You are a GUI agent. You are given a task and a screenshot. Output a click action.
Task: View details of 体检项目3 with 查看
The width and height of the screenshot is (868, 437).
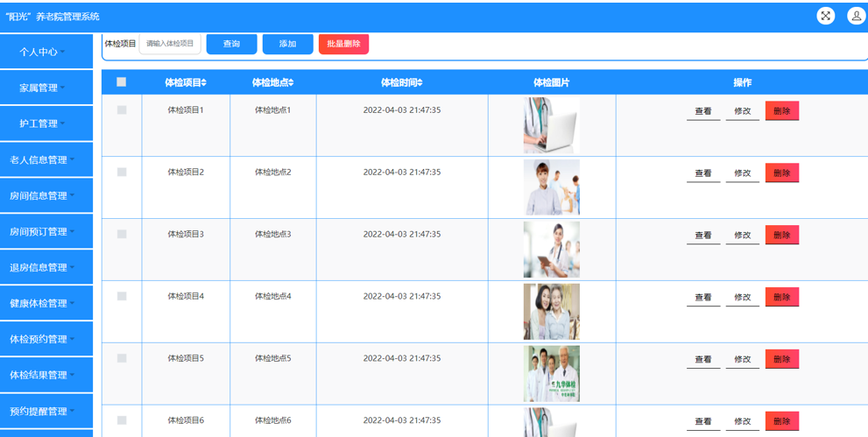coord(703,235)
